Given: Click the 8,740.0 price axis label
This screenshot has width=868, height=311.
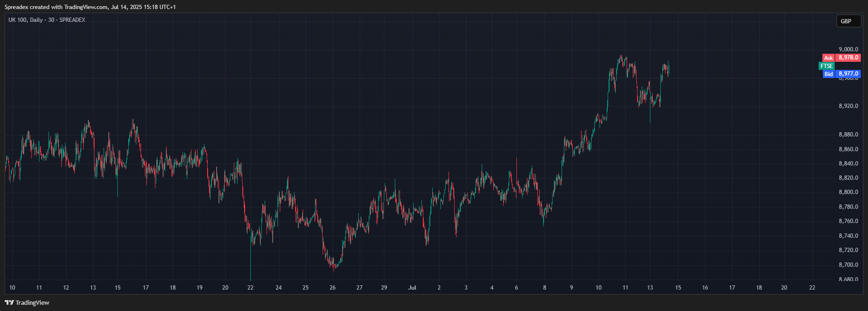Looking at the screenshot, I should click(849, 236).
